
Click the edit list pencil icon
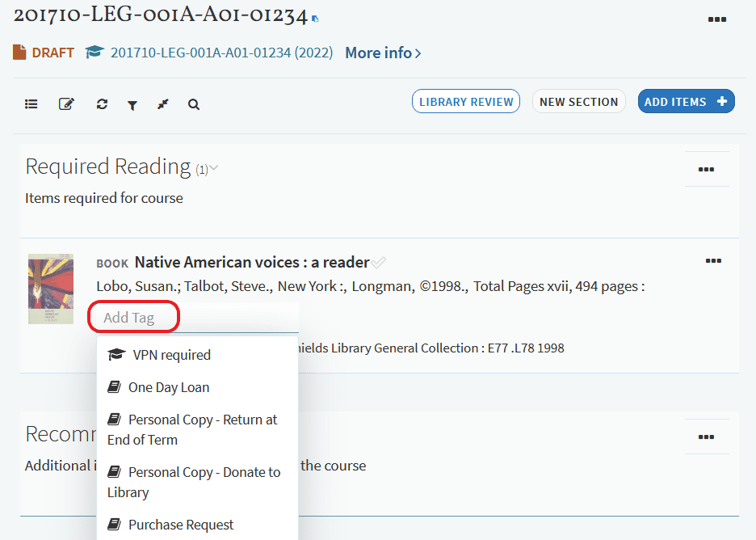click(x=66, y=104)
